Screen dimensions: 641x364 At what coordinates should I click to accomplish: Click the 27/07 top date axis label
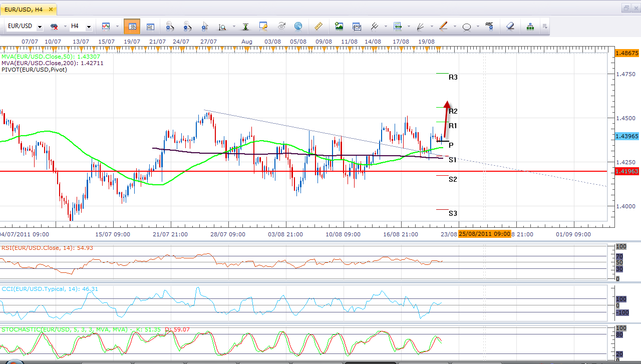(208, 42)
